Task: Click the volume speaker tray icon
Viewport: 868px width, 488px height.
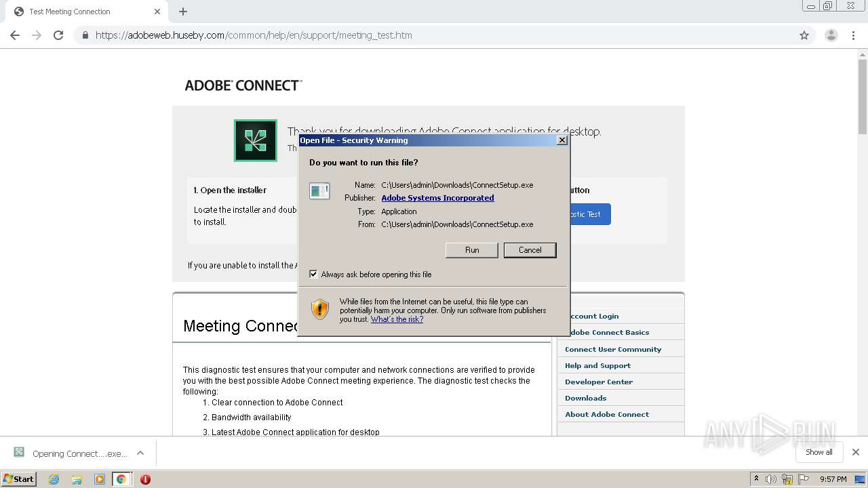Action: tap(771, 479)
